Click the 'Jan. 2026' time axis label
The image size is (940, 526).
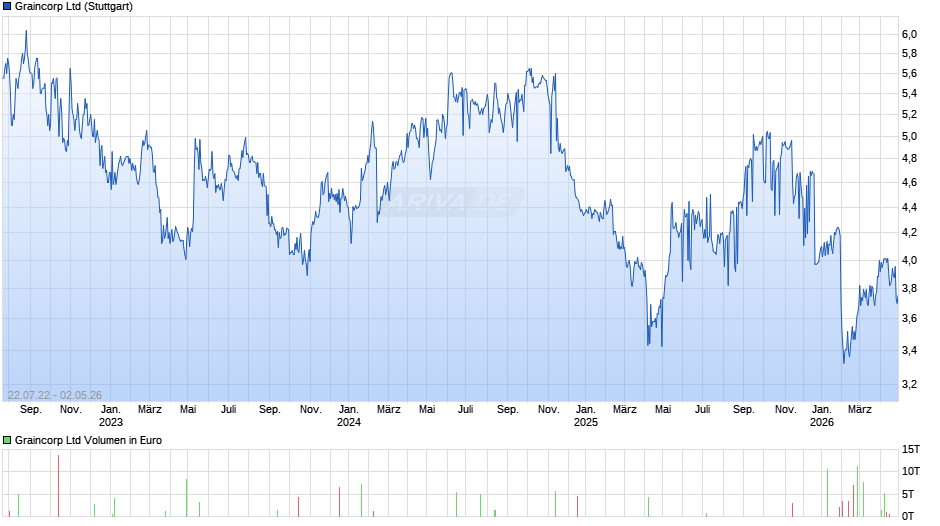click(821, 416)
